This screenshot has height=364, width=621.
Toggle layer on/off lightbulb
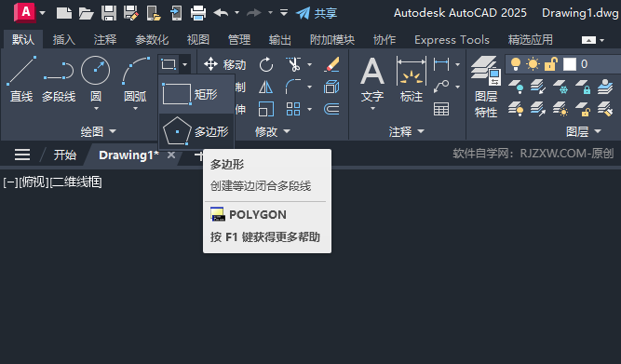pyautogui.click(x=516, y=64)
